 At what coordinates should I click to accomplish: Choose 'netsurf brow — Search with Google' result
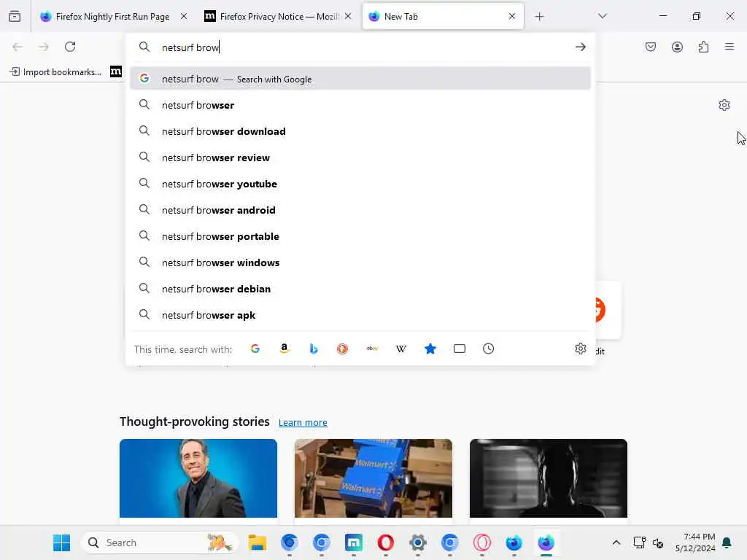[360, 79]
